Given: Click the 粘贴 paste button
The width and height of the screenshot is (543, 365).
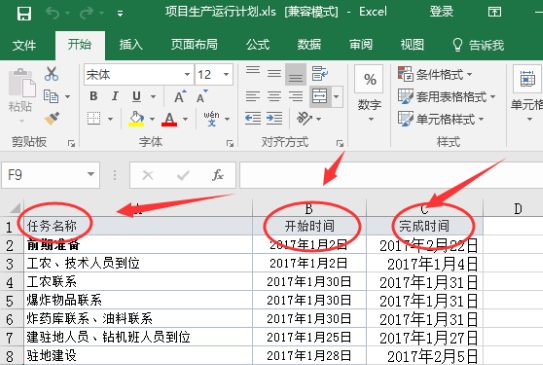Looking at the screenshot, I should click(x=21, y=91).
